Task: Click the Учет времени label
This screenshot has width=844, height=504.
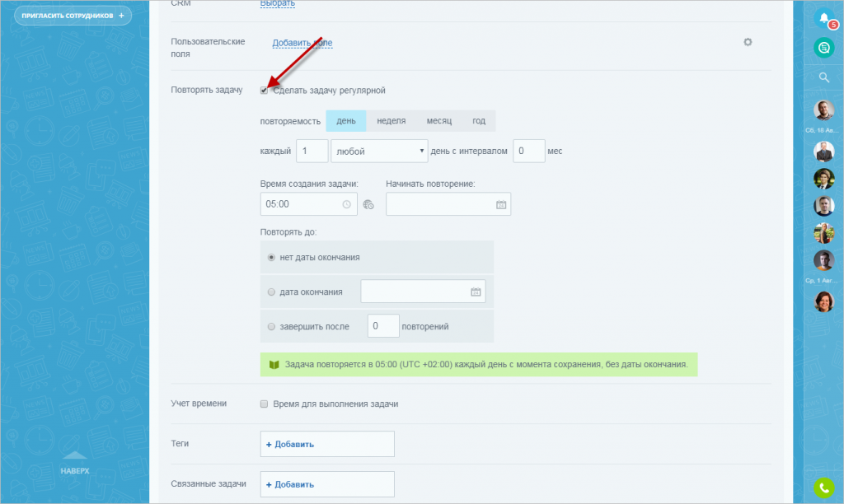Action: [x=199, y=404]
